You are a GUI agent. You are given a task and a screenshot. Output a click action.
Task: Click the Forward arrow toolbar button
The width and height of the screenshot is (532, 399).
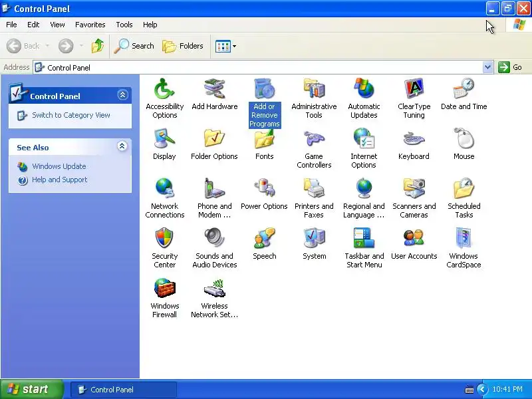[x=66, y=46]
